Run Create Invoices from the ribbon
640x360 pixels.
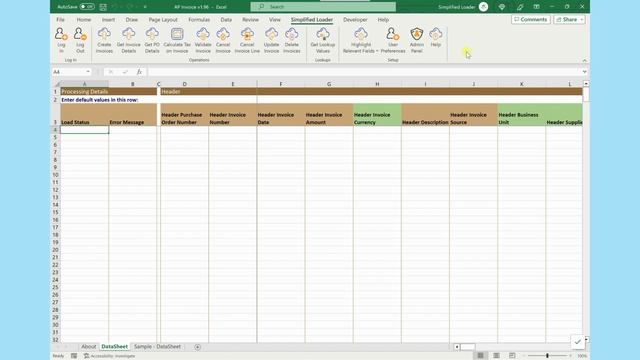point(104,40)
